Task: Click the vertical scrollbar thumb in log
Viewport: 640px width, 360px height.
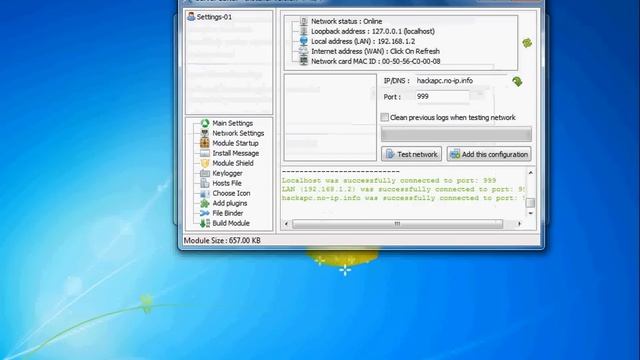Action: pyautogui.click(x=530, y=202)
